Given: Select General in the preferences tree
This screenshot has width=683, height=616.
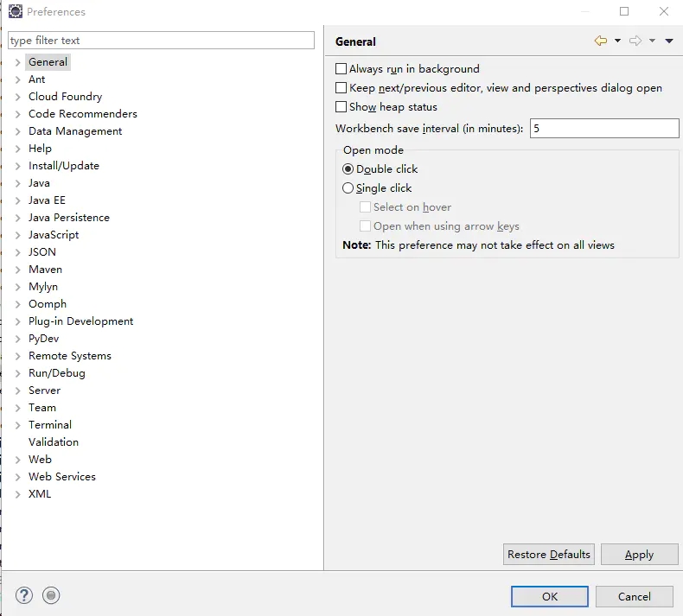Looking at the screenshot, I should (48, 62).
